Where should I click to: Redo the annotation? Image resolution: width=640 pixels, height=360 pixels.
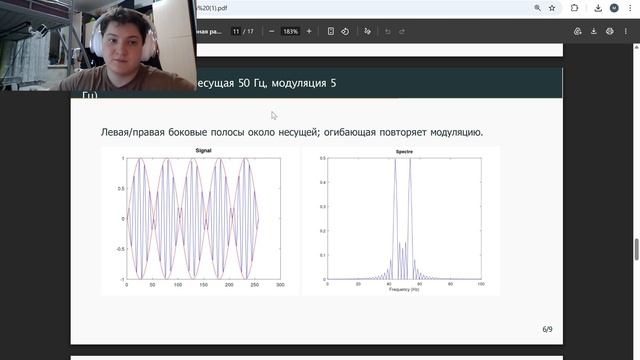click(402, 31)
